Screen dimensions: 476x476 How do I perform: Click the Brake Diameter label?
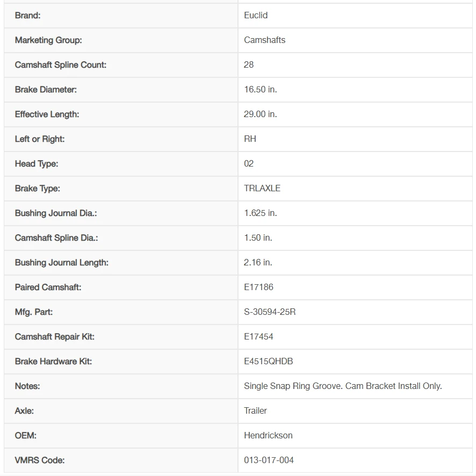pos(46,90)
